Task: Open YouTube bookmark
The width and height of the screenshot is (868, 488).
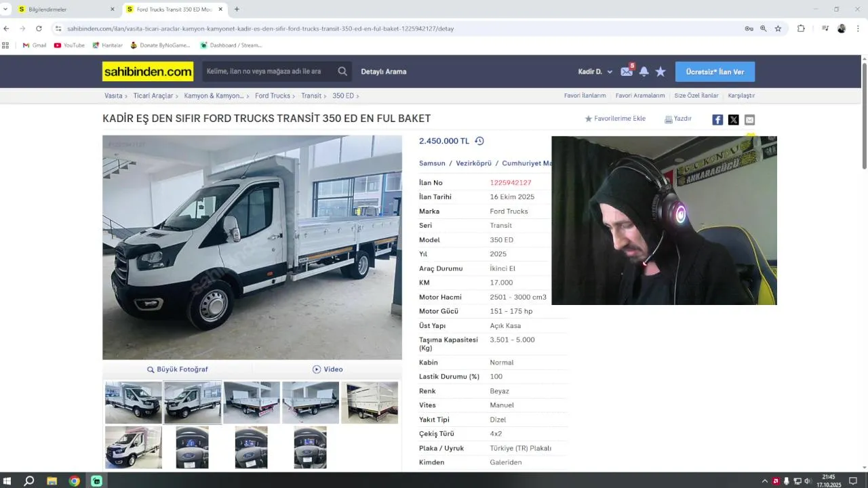Action: [x=69, y=45]
